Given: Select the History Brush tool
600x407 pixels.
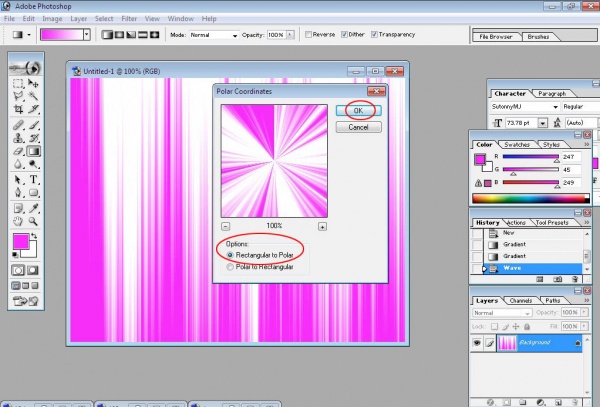Looking at the screenshot, I should (34, 138).
